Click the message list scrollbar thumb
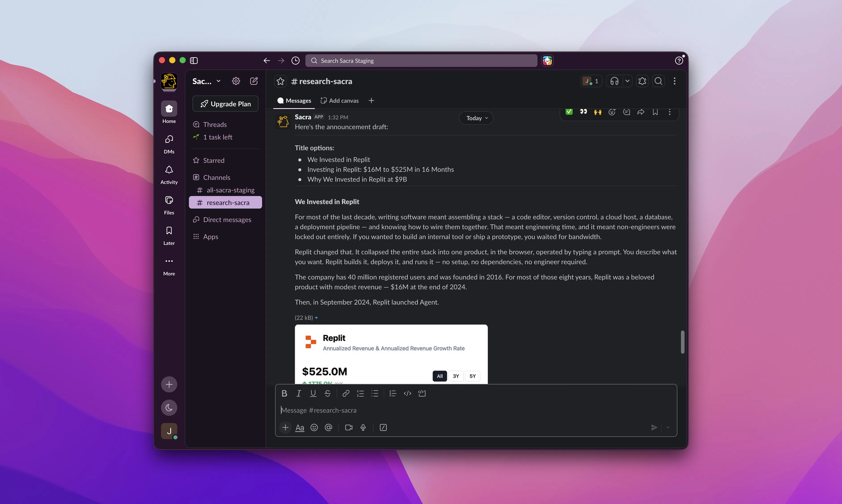This screenshot has height=504, width=842. point(682,342)
